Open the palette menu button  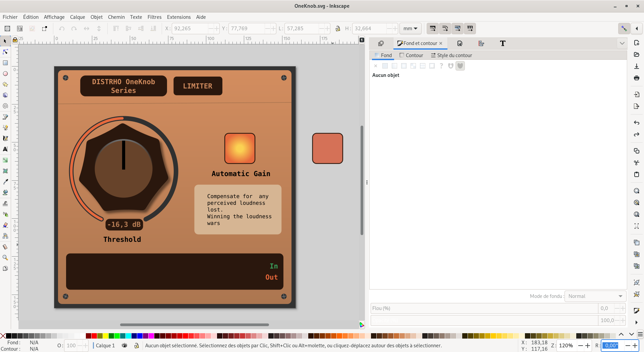[640, 334]
